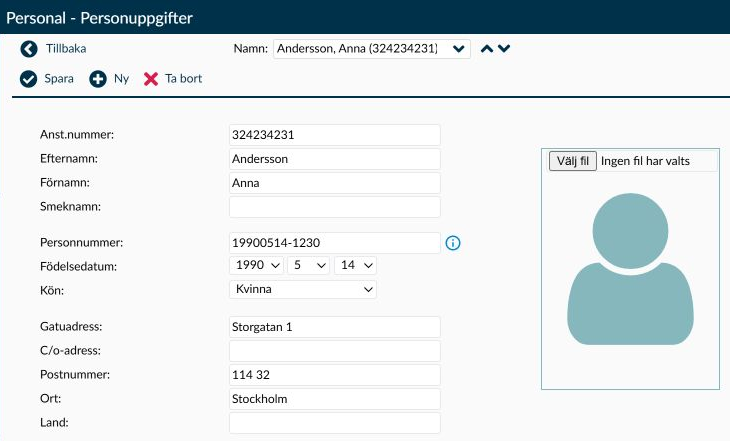Click the empty C/o-adress field
730x441 pixels.
click(x=335, y=351)
